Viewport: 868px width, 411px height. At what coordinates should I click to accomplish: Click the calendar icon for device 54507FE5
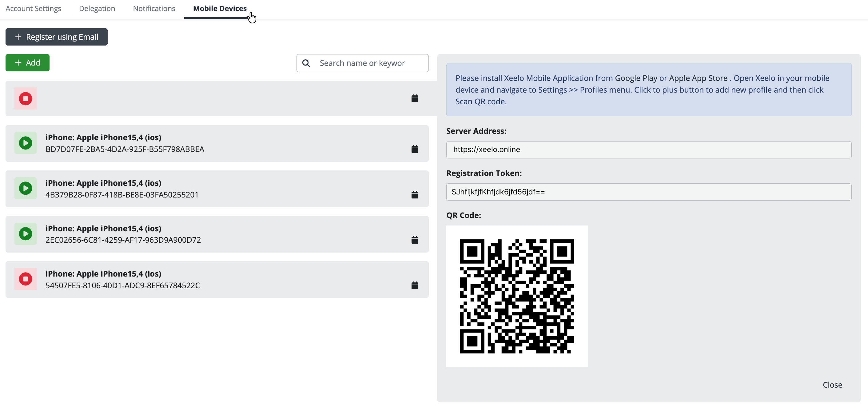point(415,285)
